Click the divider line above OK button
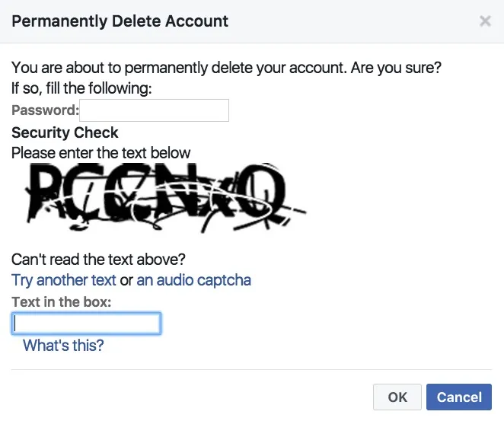The height and width of the screenshot is (421, 504). (x=251, y=370)
